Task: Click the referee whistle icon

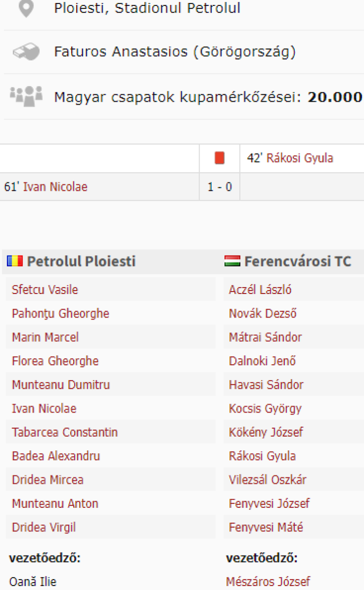Action: pos(26,52)
